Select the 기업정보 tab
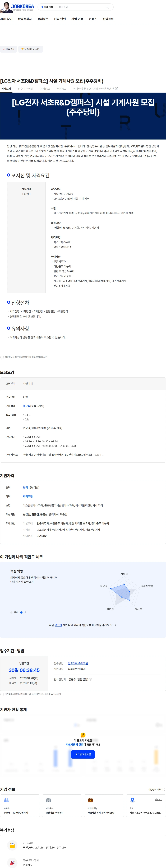Image resolution: width=166 pixels, height=868 pixels. 45,89
